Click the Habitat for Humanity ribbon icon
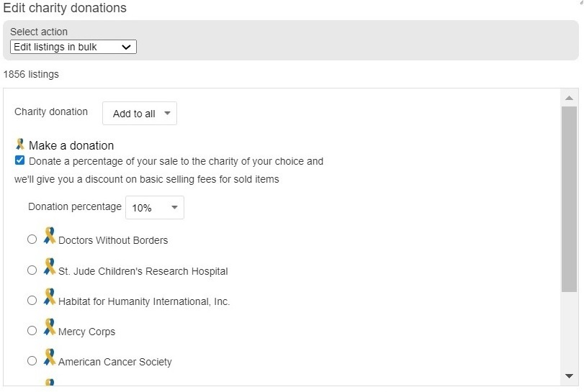Screen dimensions: 584x392 49,296
